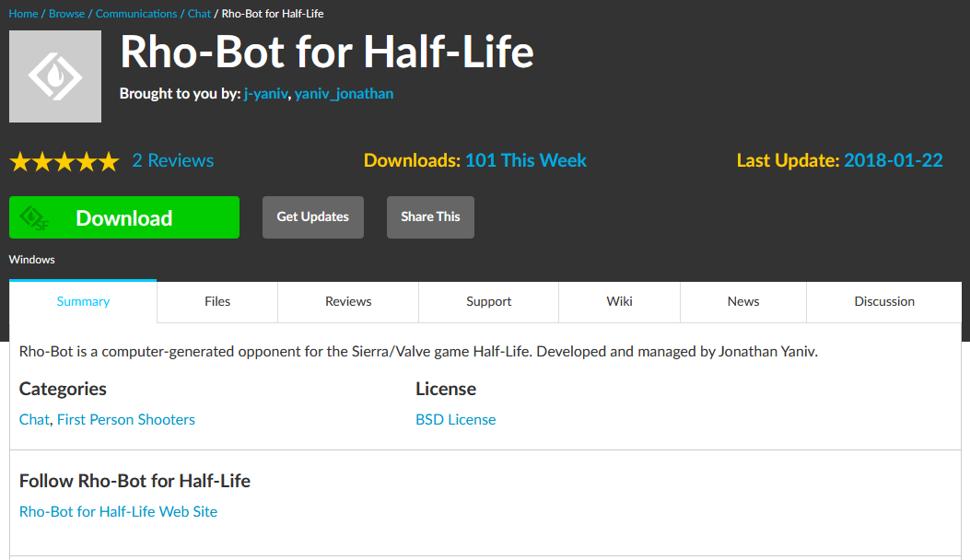Viewport: 970px width, 560px height.
Task: Click the green Download button
Action: (x=124, y=217)
